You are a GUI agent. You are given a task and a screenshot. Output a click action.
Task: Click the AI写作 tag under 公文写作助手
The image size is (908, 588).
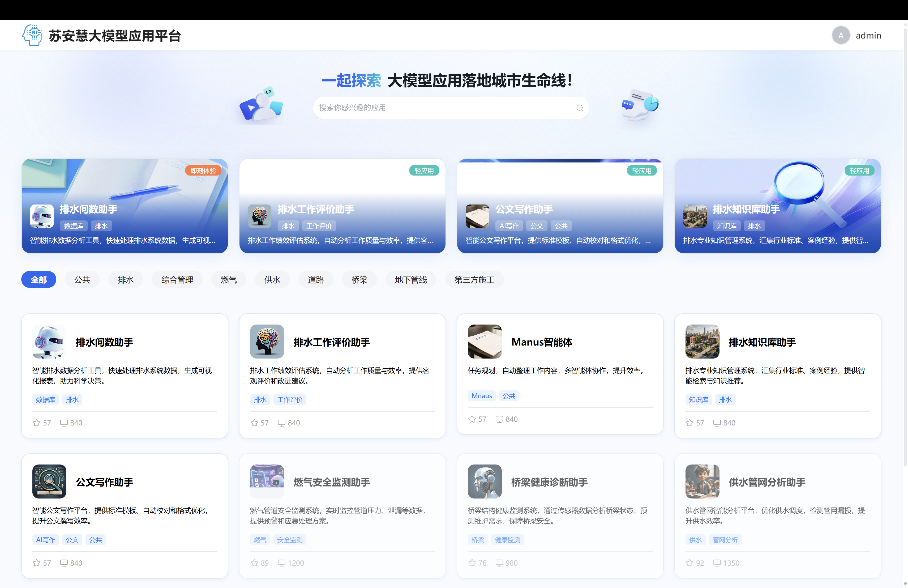45,539
